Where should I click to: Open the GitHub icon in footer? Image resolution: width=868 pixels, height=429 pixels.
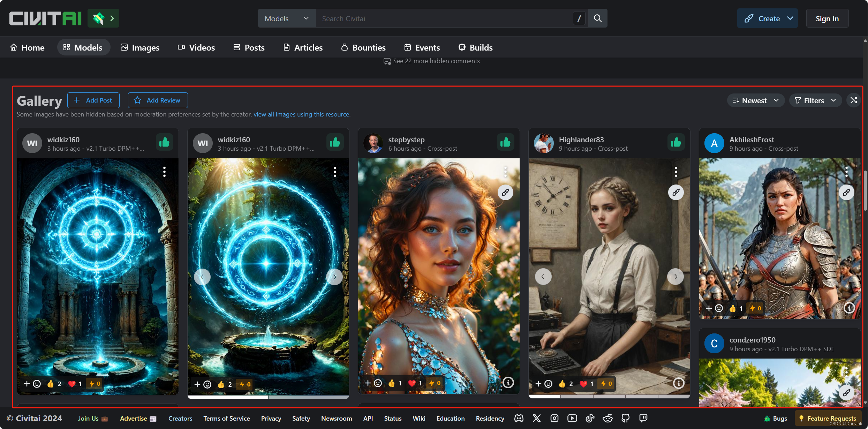626,418
